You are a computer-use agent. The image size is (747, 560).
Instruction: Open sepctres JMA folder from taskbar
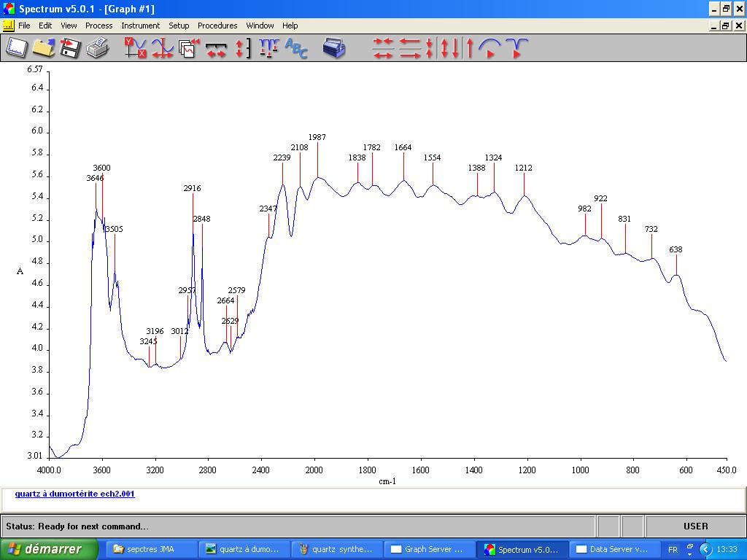point(150,549)
